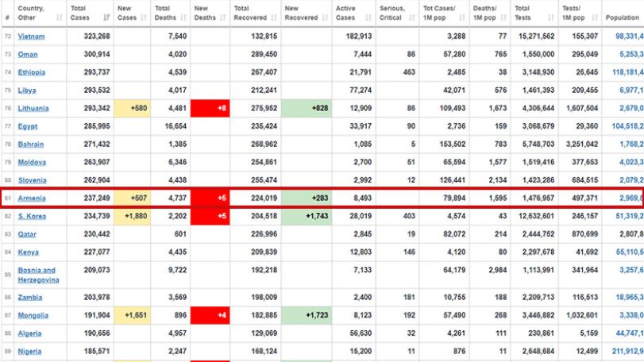Viewport: 644px width, 362px height.
Task: Select Mongolia's +4 new deaths cell
Action: pos(210,315)
